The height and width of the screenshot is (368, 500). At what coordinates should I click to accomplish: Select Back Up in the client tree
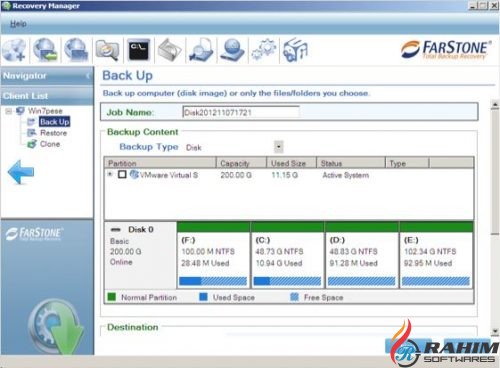point(55,122)
